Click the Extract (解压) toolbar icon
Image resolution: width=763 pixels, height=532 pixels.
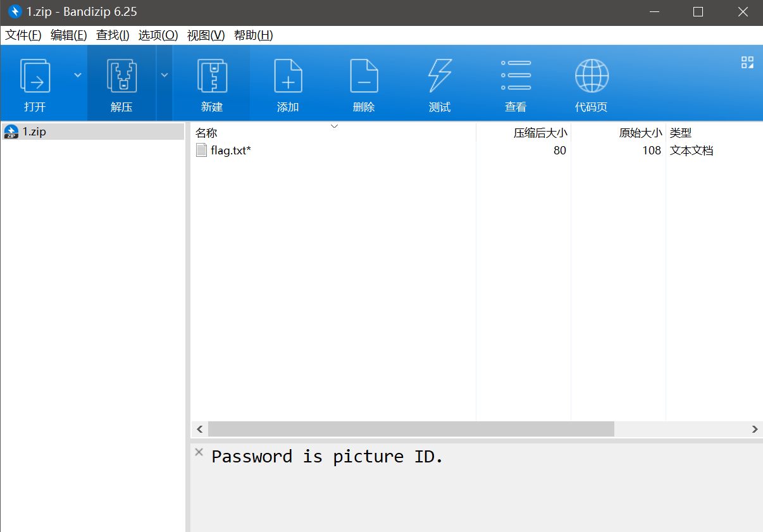tap(121, 77)
